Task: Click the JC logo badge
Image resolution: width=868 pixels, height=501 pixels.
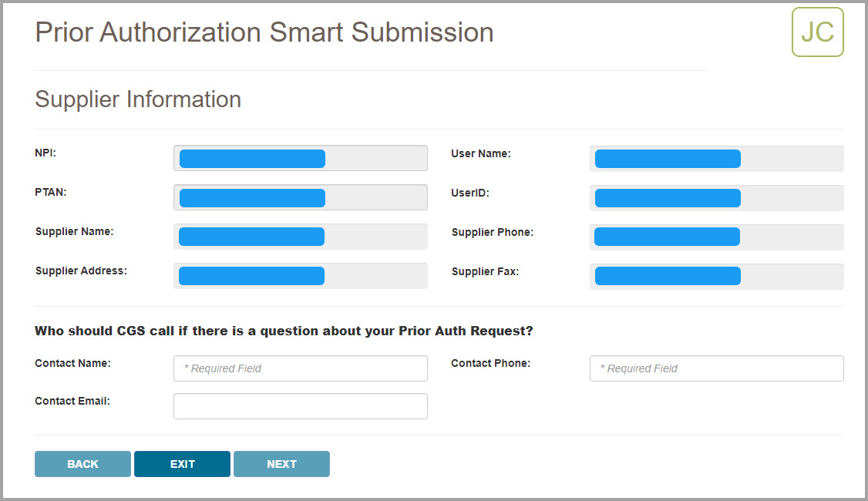Action: 817,32
